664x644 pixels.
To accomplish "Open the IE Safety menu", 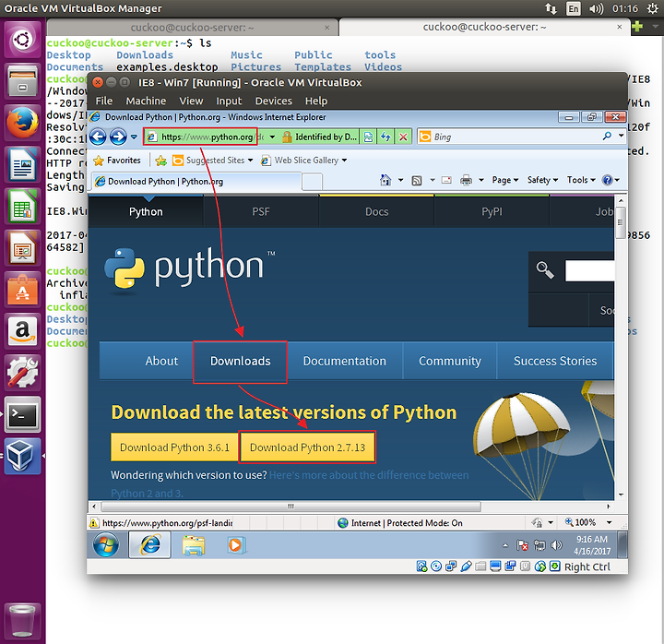I will coord(542,180).
